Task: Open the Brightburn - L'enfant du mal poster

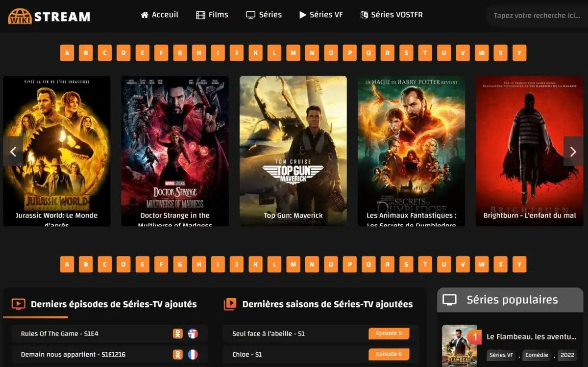Action: tap(529, 151)
